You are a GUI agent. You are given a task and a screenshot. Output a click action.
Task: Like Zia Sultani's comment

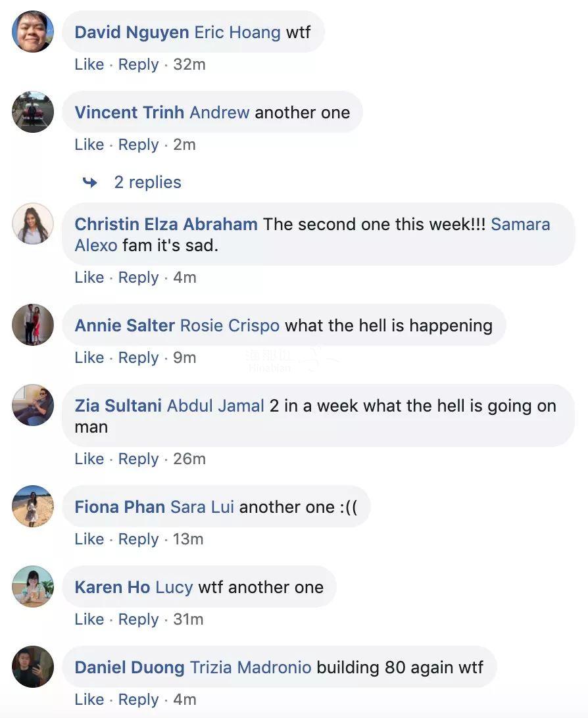[x=89, y=459]
